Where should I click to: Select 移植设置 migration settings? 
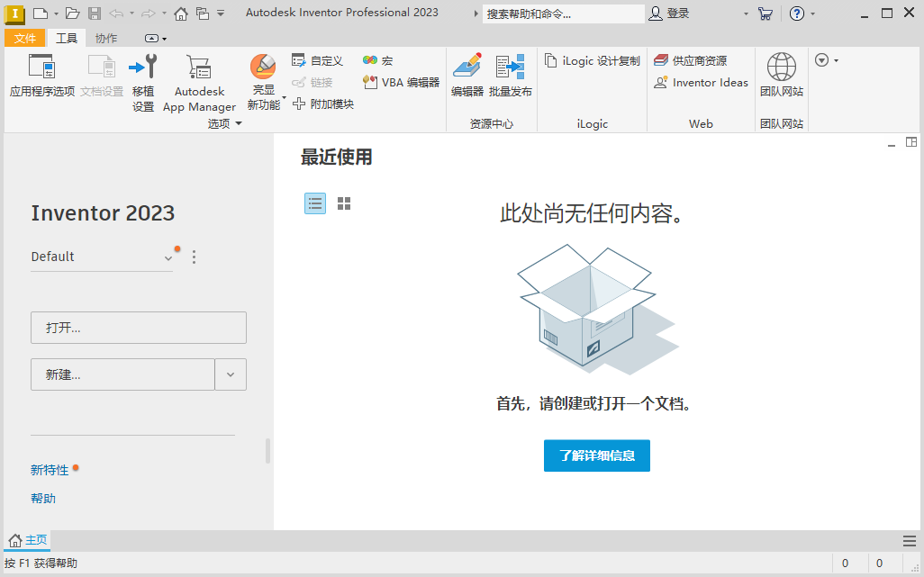143,81
